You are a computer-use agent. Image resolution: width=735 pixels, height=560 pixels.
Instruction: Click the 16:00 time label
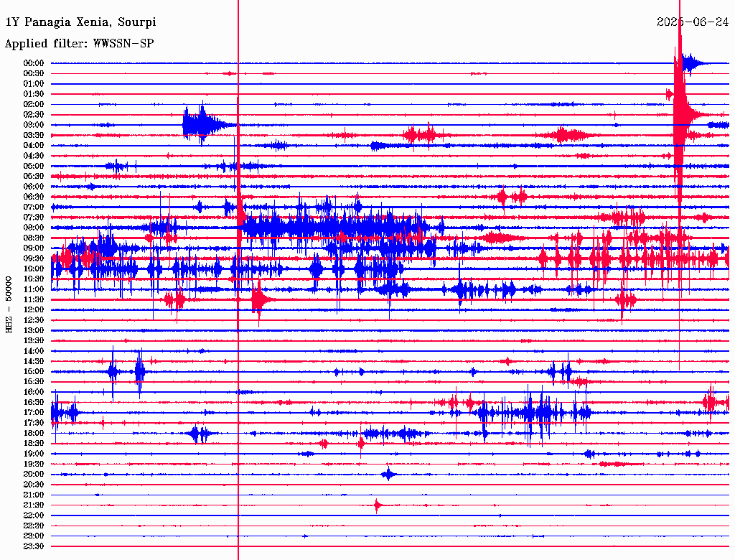point(34,392)
